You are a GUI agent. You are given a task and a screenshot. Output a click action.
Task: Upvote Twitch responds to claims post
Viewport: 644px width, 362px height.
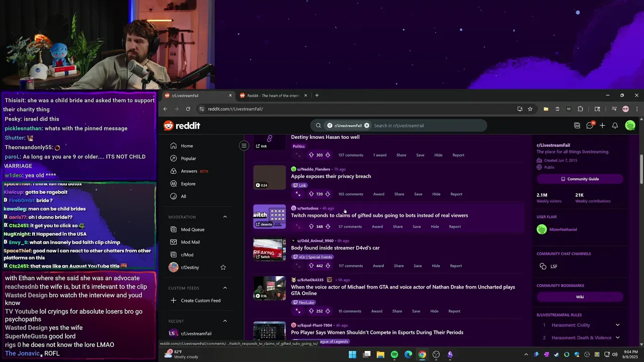311,227
